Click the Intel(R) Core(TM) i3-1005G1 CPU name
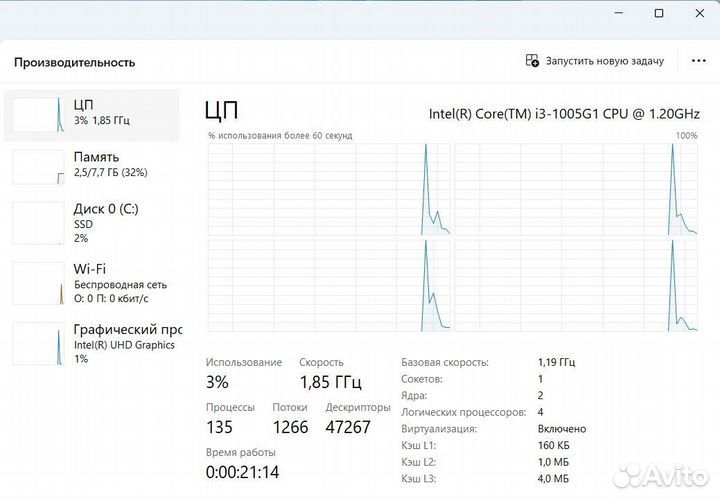Image resolution: width=720 pixels, height=501 pixels. [x=564, y=113]
